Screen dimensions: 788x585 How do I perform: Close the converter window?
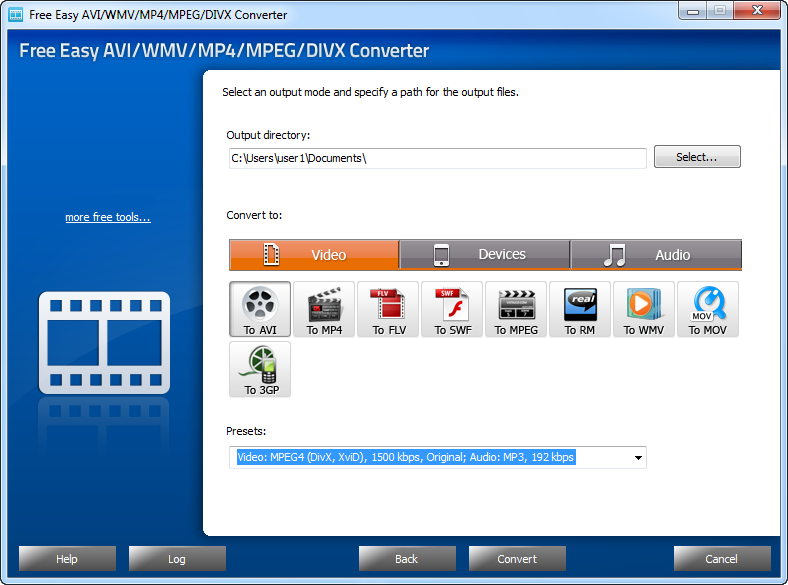(x=757, y=11)
